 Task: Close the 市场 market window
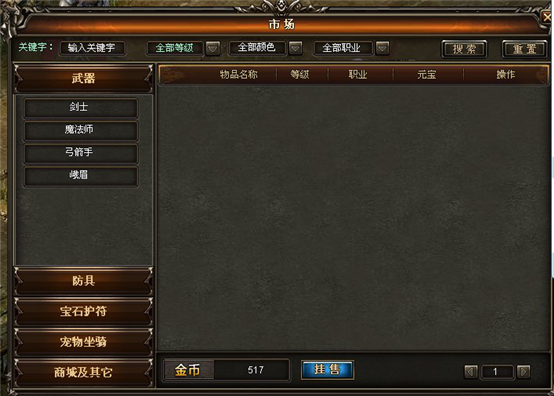click(547, 17)
